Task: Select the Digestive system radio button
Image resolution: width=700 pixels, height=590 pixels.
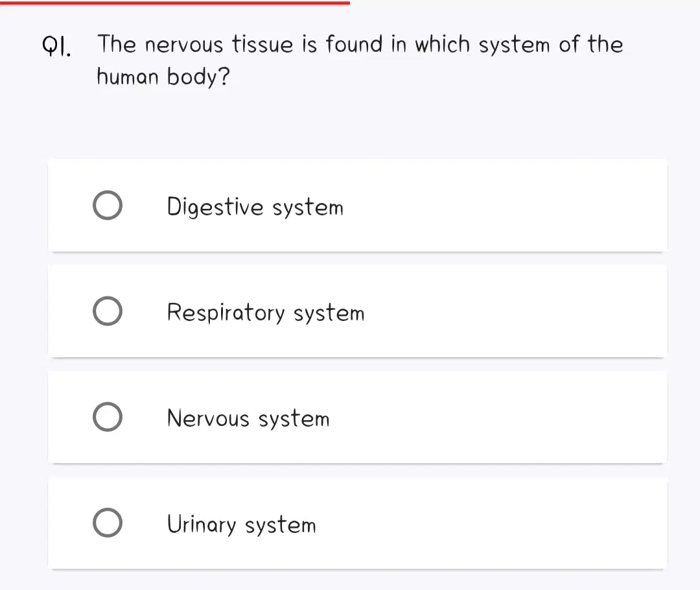Action: click(108, 206)
